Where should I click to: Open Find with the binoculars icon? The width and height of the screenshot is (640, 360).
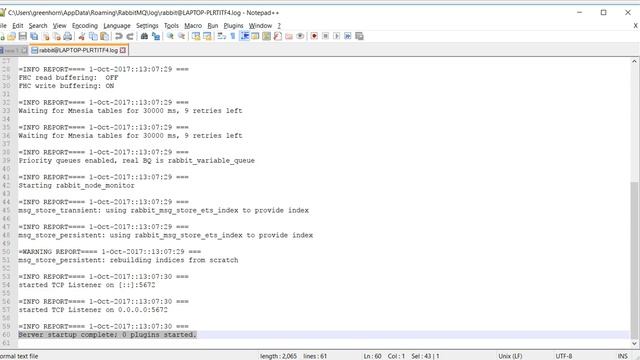144,36
